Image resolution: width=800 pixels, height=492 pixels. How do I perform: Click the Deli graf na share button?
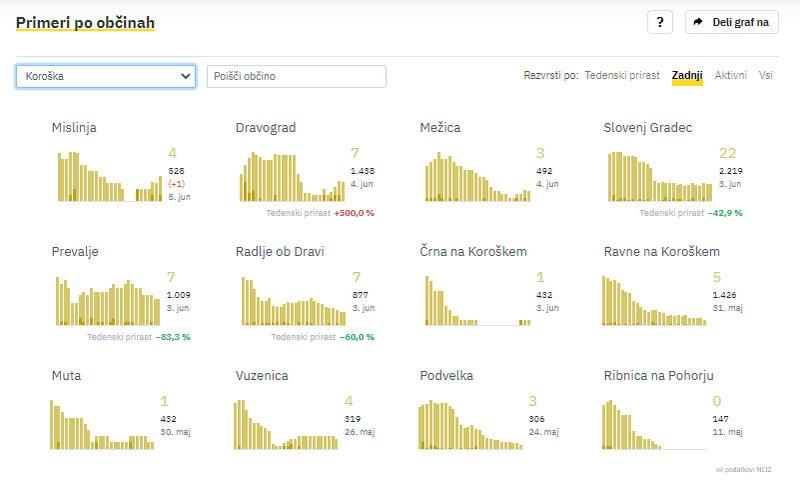pyautogui.click(x=732, y=22)
